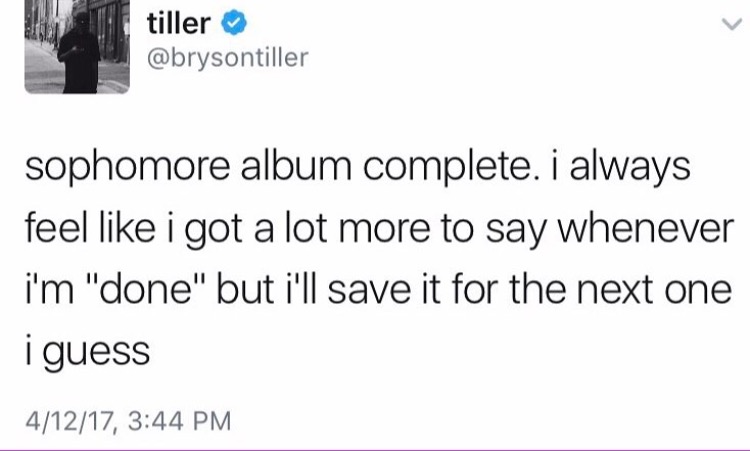
Task: Click the purple divider line below the tweet
Action: (x=375, y=448)
